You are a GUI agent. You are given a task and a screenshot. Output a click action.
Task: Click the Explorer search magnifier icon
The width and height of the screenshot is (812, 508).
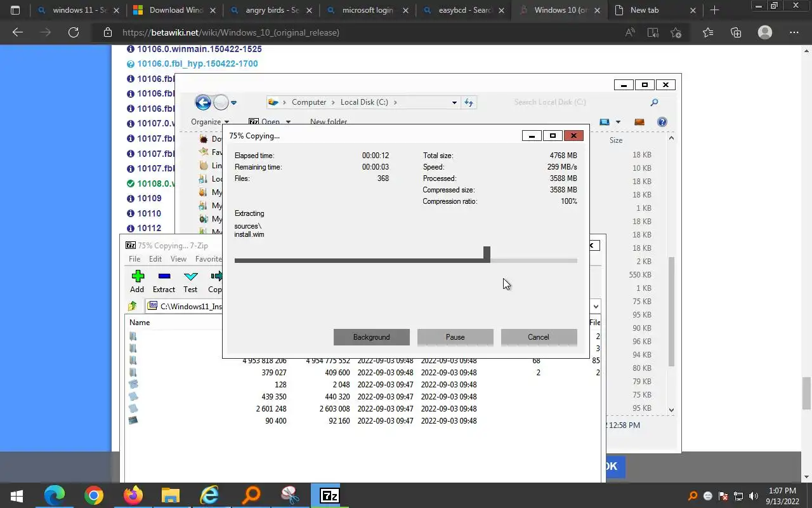(654, 102)
